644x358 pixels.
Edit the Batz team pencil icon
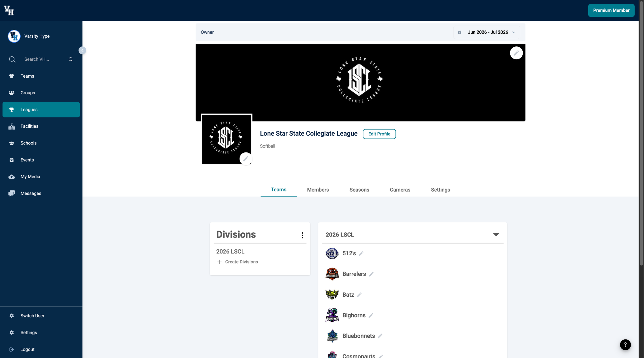359,295
